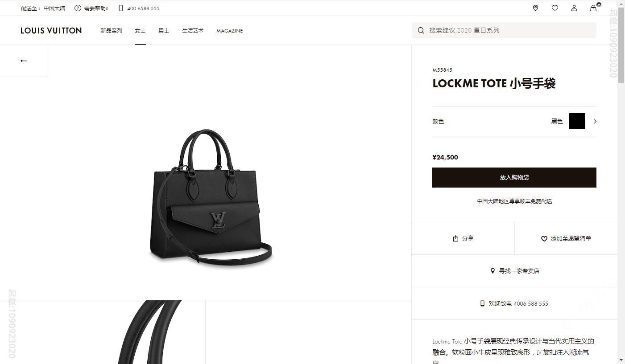
Task: Open the shopping bag icon
Action: coord(593,8)
